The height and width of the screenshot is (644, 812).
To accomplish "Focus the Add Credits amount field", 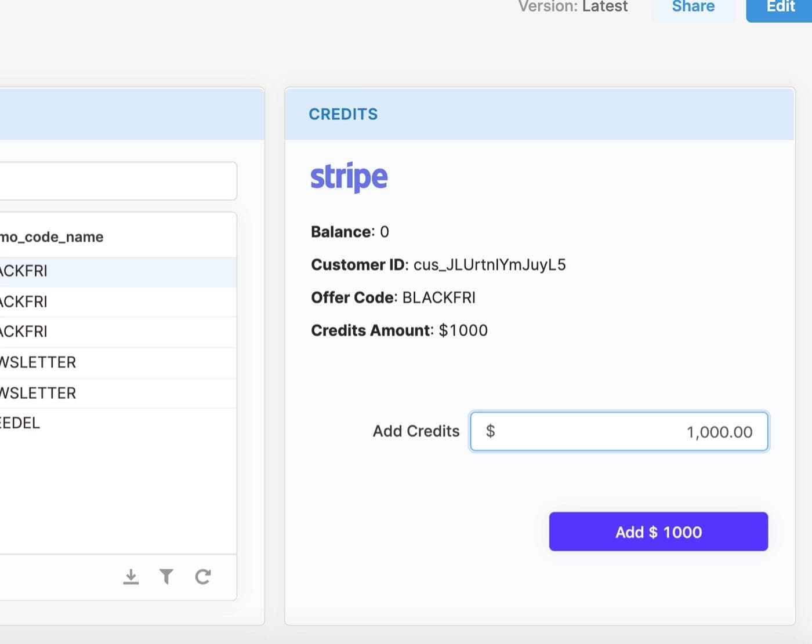I will click(x=626, y=432).
